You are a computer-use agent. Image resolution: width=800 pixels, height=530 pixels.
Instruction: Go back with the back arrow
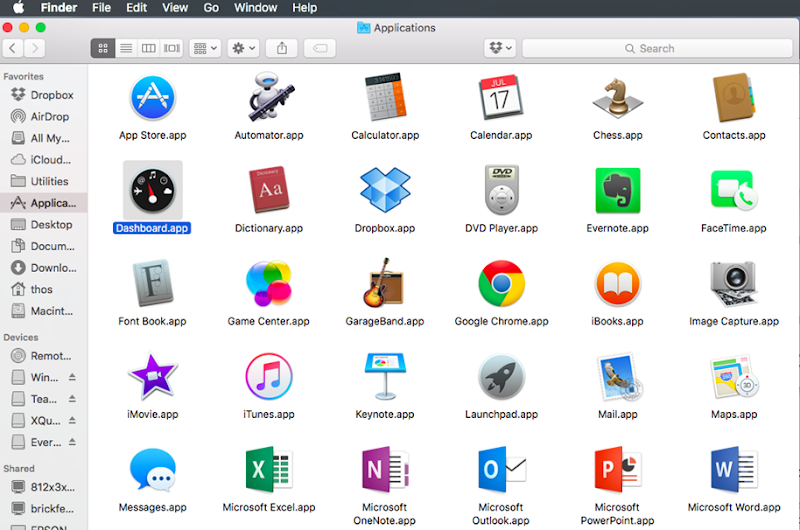[13, 48]
